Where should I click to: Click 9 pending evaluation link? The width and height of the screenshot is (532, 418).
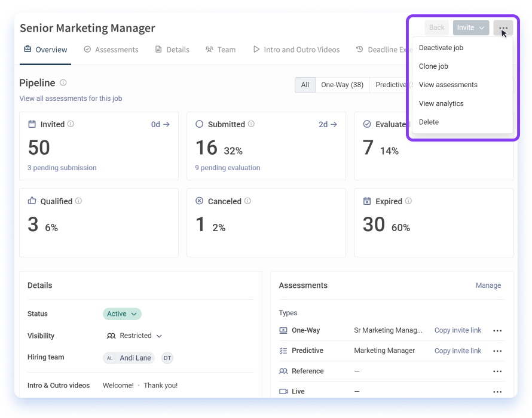pyautogui.click(x=228, y=168)
